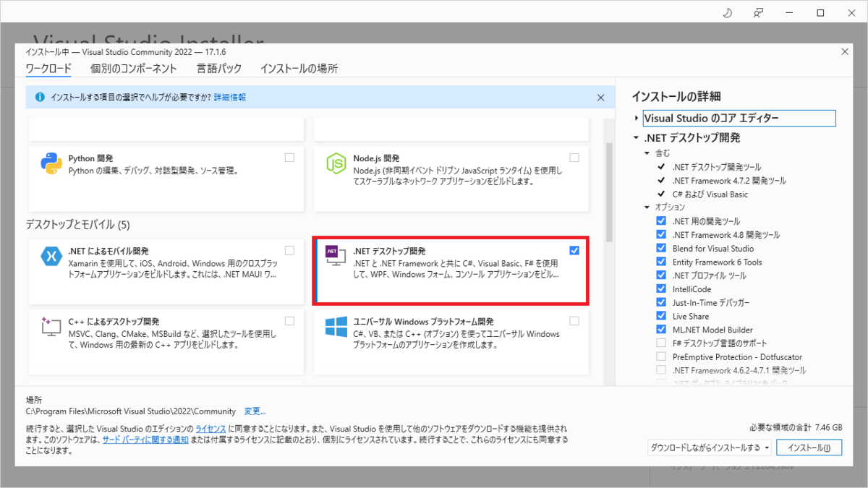The height and width of the screenshot is (488, 868).
Task: Switch to the 言語パック tab
Action: point(219,69)
